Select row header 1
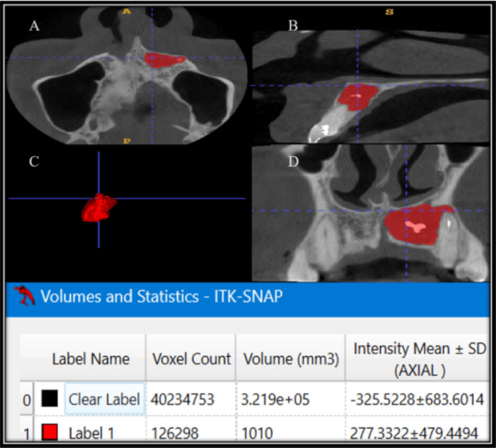496x448 pixels. pos(27,433)
